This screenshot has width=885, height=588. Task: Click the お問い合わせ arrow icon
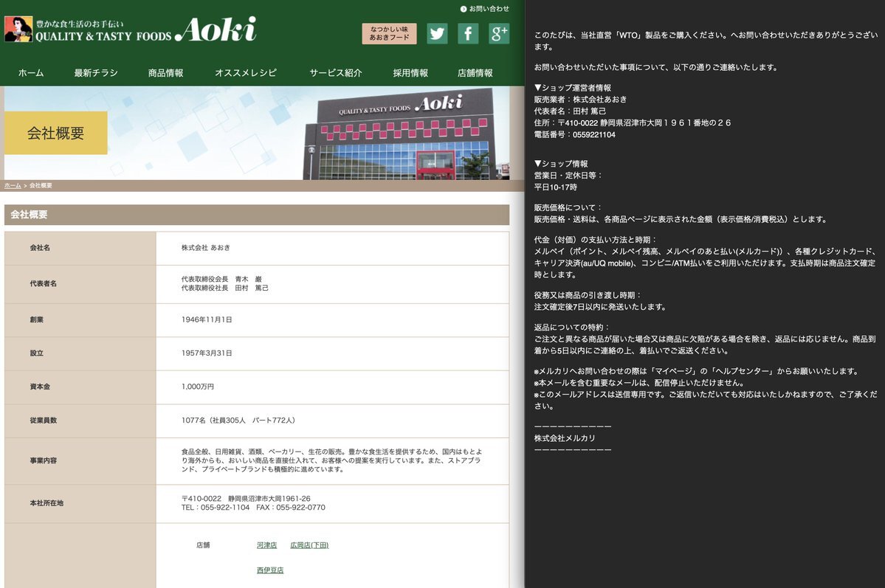tap(464, 9)
